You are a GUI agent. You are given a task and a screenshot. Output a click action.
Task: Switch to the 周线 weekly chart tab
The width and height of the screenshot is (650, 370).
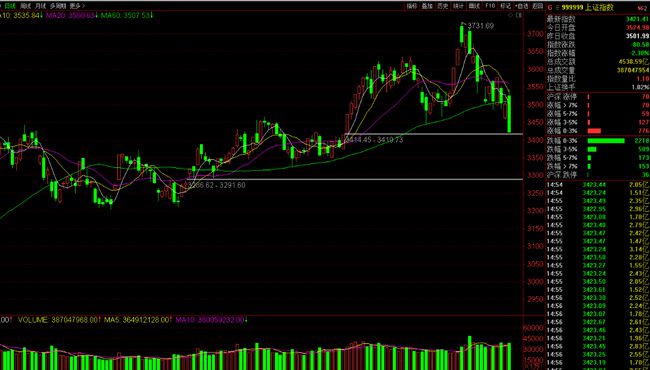tap(26, 6)
